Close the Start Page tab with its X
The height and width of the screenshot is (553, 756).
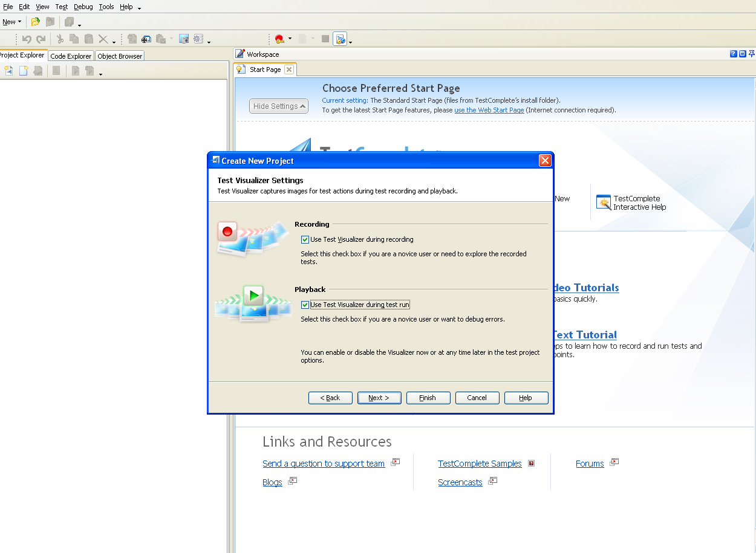[x=288, y=69]
